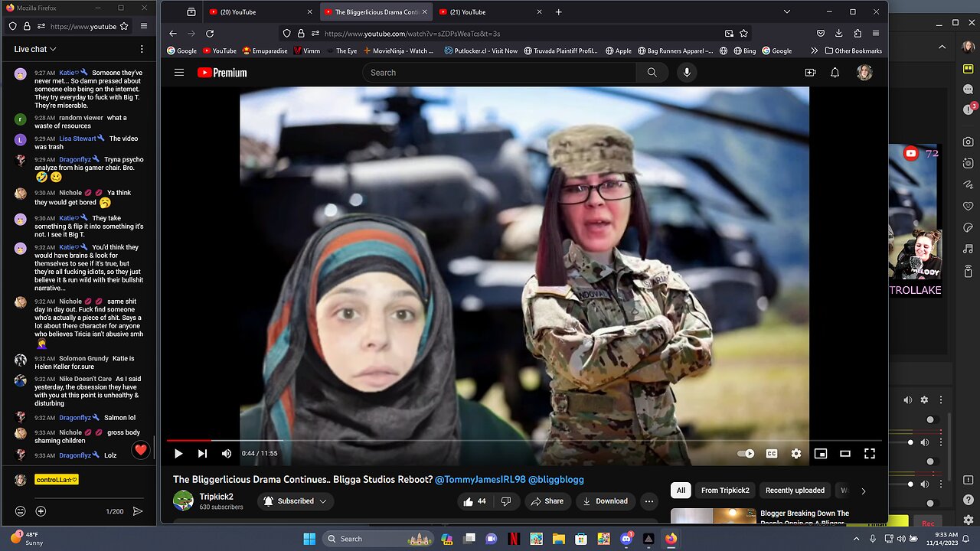Show more bookmarks chevron

click(x=814, y=51)
